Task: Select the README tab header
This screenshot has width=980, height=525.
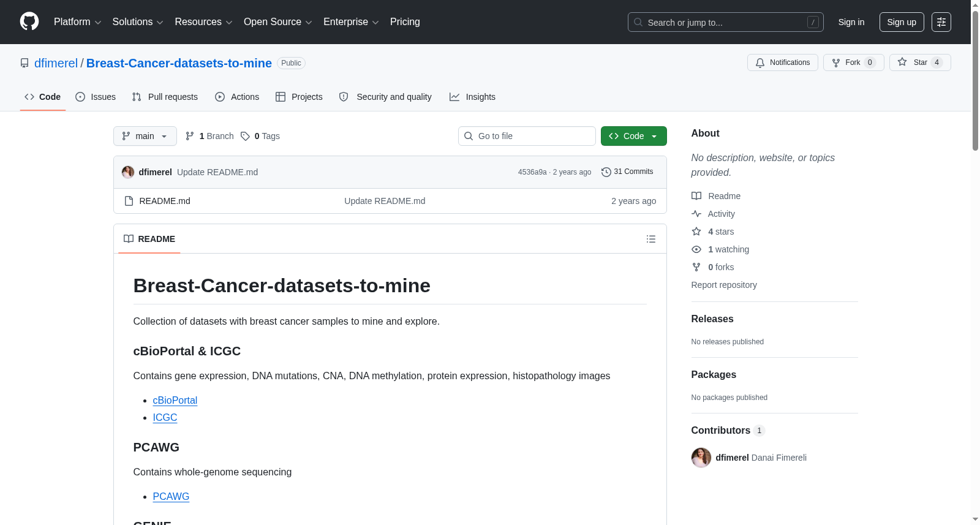Action: 149,239
